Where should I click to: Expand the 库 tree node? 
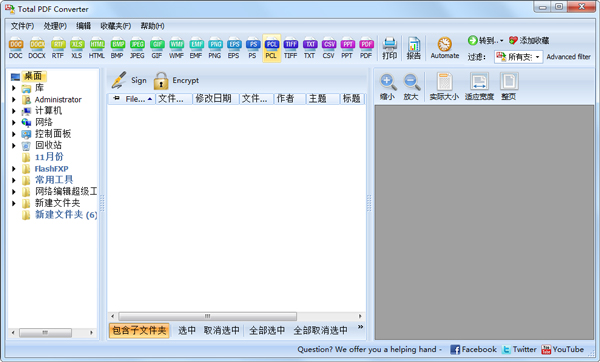point(14,88)
